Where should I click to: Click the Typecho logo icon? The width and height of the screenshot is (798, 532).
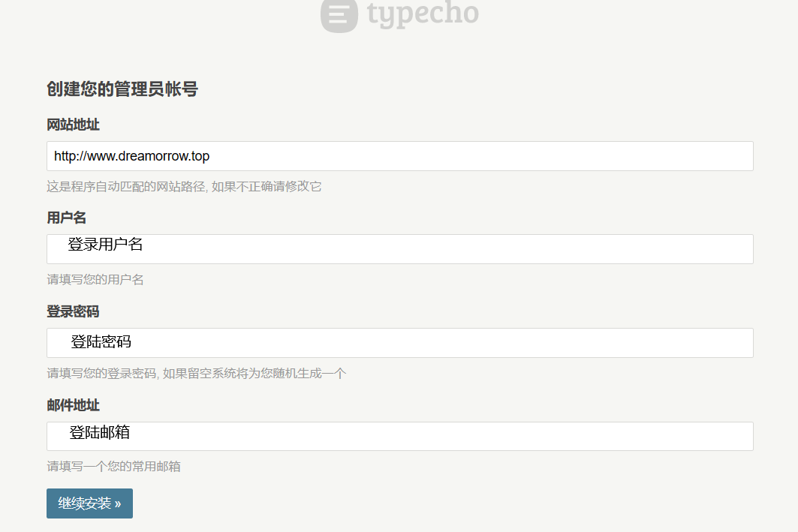339,15
